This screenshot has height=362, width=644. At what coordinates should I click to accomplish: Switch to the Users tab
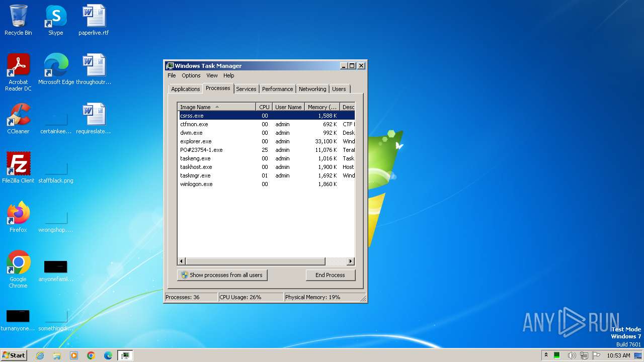pos(339,89)
